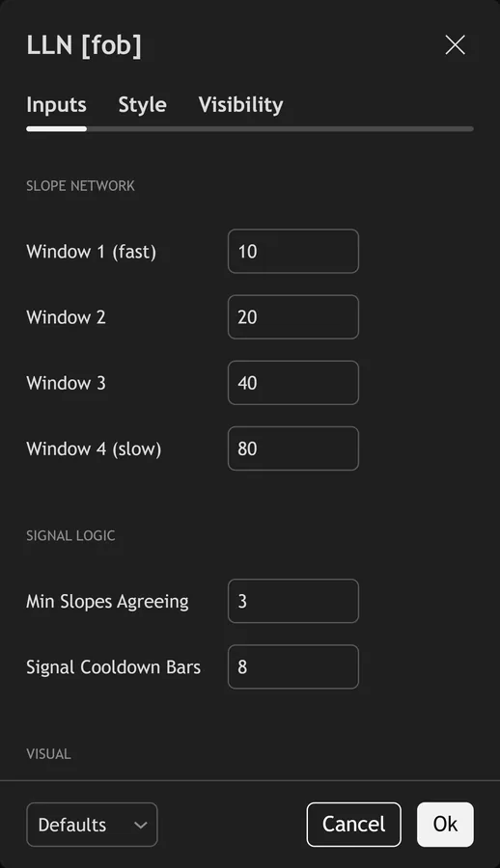The width and height of the screenshot is (500, 868).
Task: Go to the Visibility tab
Action: pyautogui.click(x=240, y=104)
